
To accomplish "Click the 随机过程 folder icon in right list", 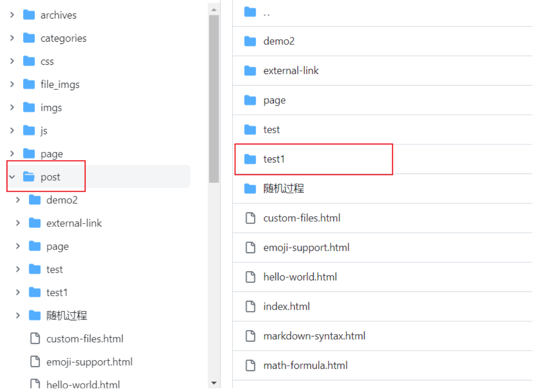I will (x=250, y=188).
